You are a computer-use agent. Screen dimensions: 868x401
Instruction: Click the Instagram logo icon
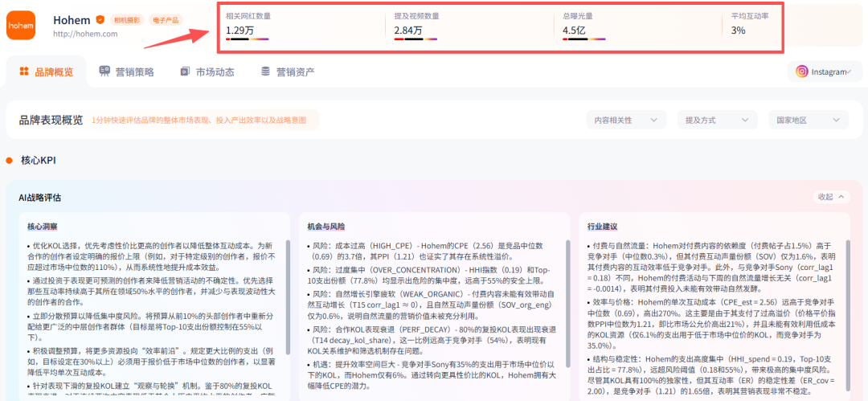(801, 72)
